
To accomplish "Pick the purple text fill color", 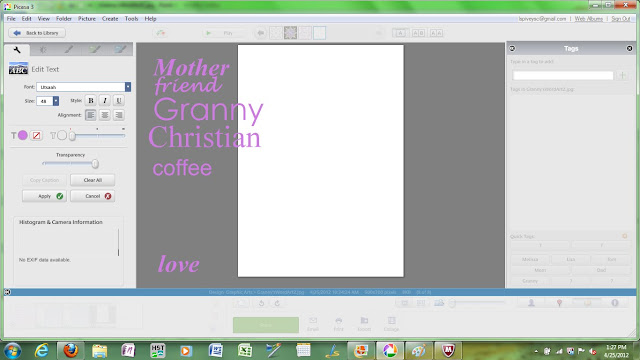I will tap(23, 135).
